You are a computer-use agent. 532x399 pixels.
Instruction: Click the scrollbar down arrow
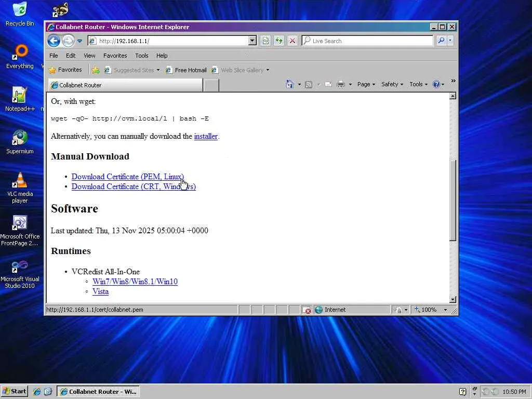point(453,299)
